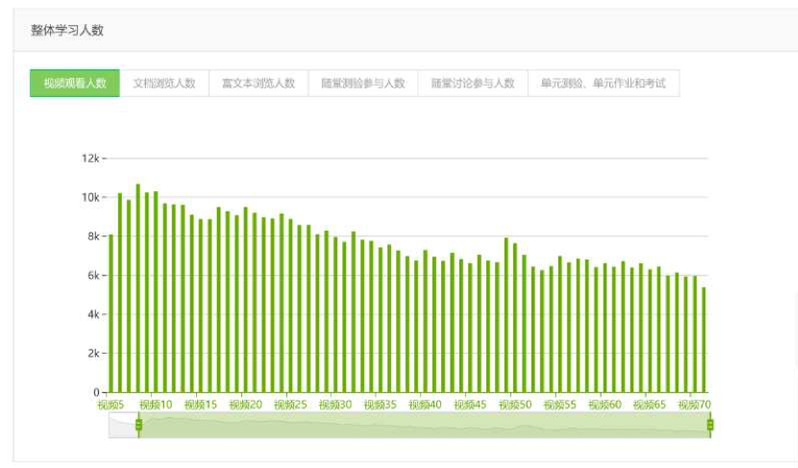The height and width of the screenshot is (468, 798).
Task: Show the 随堂测验参与人数 tab
Action: (363, 84)
